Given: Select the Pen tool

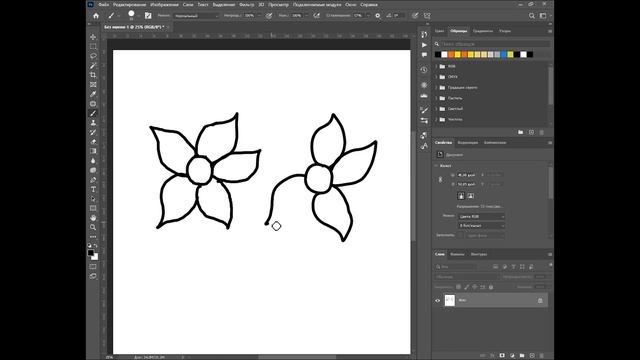Looking at the screenshot, I should [93, 180].
